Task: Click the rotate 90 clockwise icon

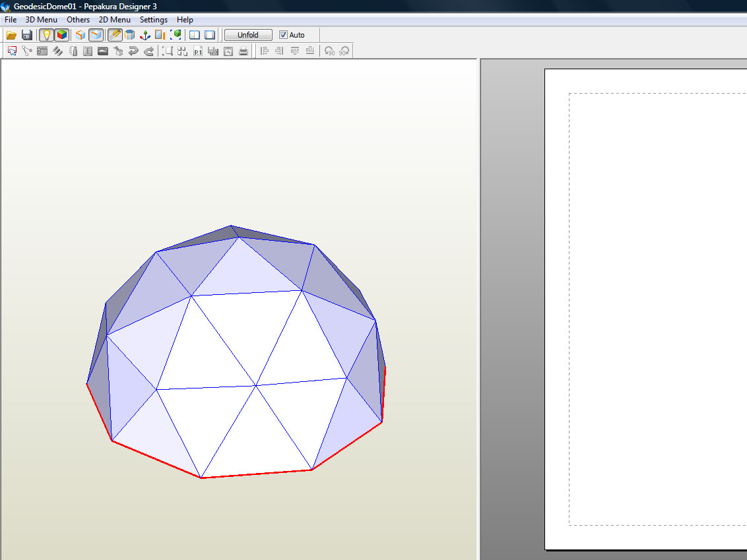Action: coord(344,51)
